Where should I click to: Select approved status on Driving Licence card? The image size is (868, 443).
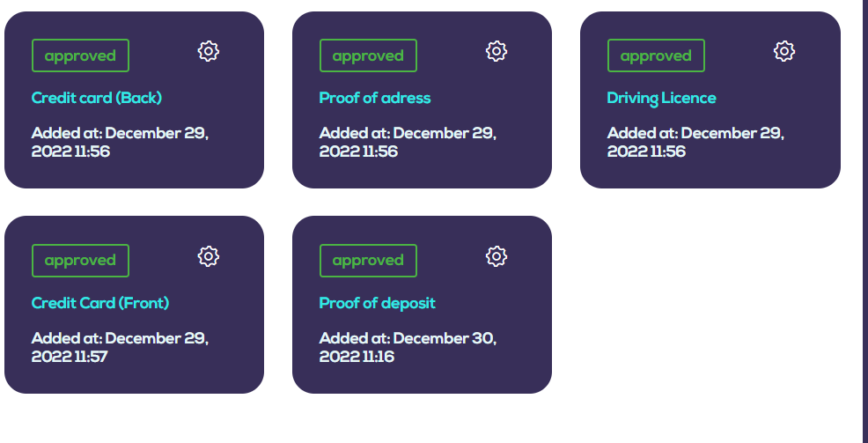pos(656,55)
